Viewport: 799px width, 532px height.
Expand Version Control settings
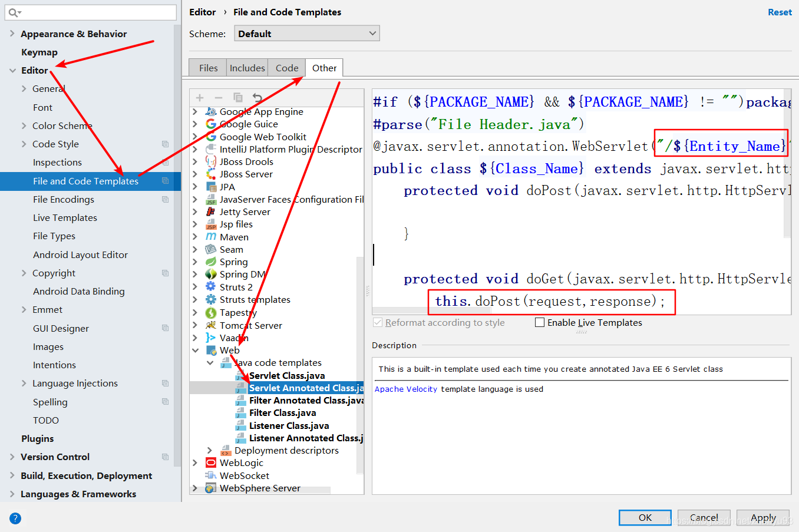coord(12,457)
